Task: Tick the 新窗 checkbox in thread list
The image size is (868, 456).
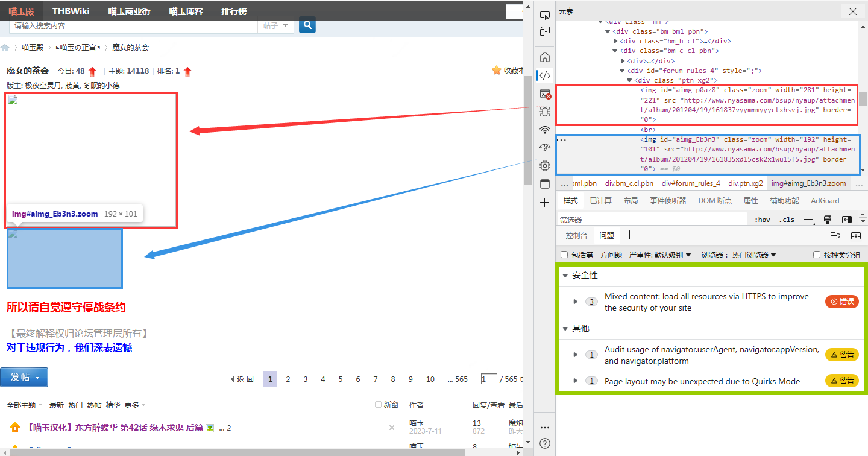Action: [378, 405]
